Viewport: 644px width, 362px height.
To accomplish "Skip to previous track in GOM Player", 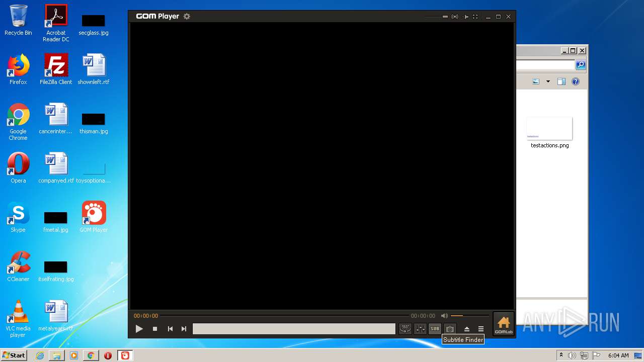I will coord(170,329).
